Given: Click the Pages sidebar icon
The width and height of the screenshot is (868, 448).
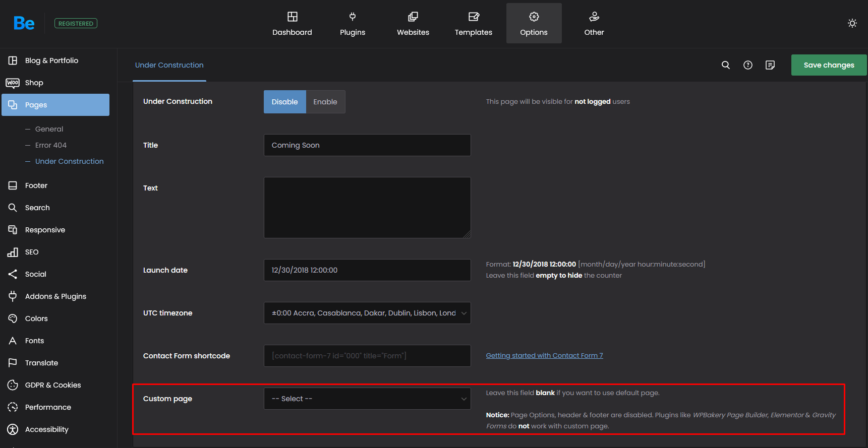Looking at the screenshot, I should pyautogui.click(x=13, y=105).
